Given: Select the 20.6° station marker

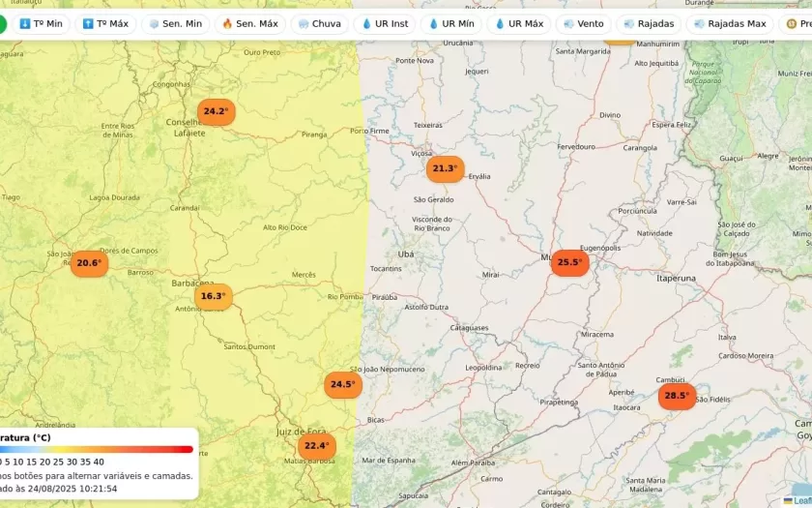Looking at the screenshot, I should [89, 263].
